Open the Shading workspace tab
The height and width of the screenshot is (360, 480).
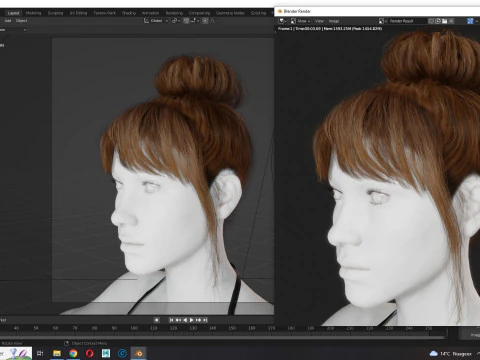pyautogui.click(x=129, y=13)
